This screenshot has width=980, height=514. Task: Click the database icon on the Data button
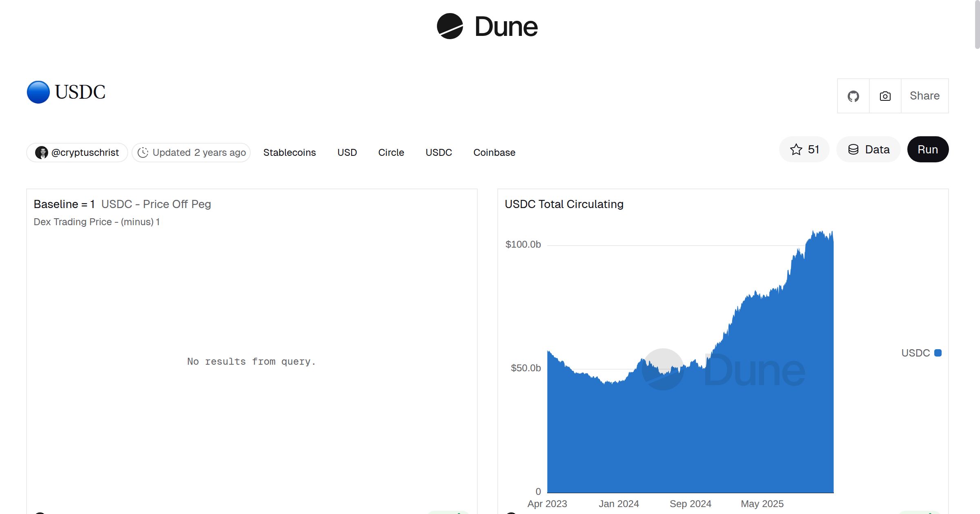[x=854, y=149]
